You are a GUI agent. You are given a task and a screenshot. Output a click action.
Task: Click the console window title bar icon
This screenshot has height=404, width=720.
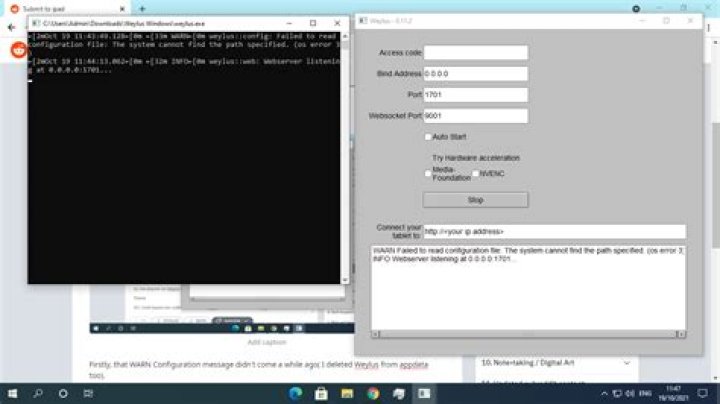click(x=36, y=23)
